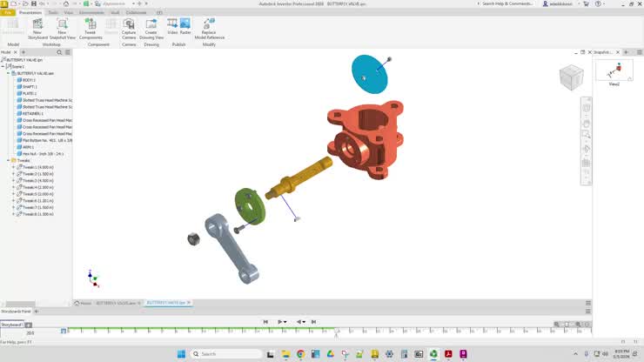Viewport: 644px width, 362px height.
Task: Collapse the BUTTERFLY VALVE.iam assembly node
Action: [x=8, y=73]
